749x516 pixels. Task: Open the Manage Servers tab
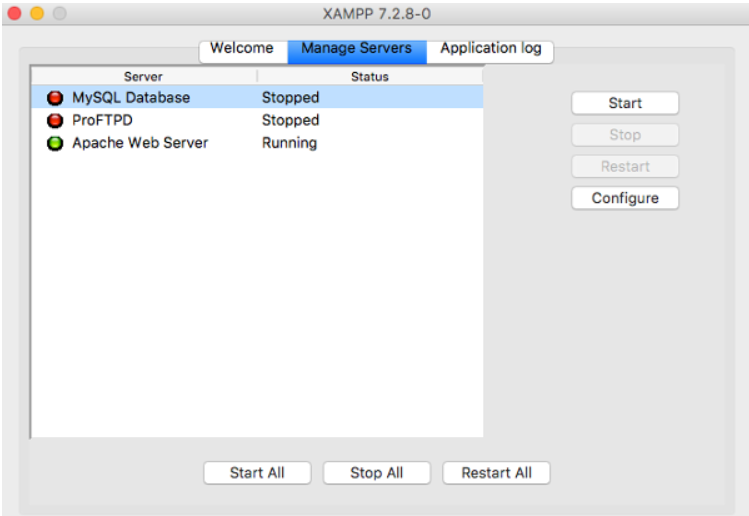point(356,49)
